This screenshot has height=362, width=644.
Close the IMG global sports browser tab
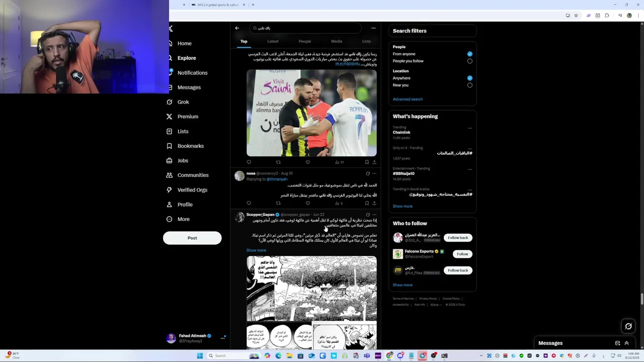pyautogui.click(x=244, y=5)
